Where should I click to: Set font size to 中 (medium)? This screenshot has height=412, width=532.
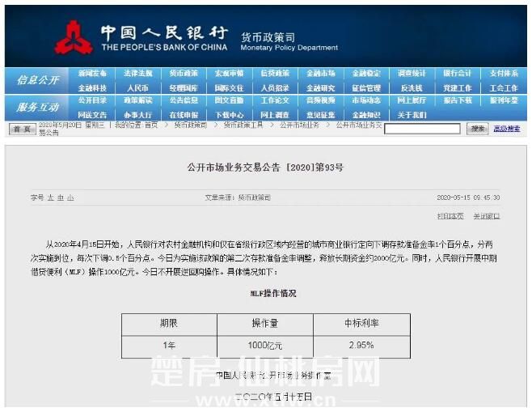[x=61, y=198]
